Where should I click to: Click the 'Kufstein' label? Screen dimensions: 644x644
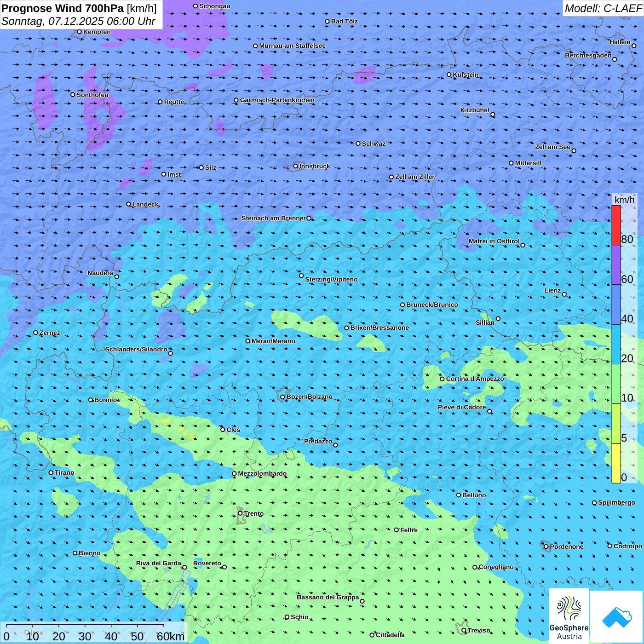click(466, 75)
